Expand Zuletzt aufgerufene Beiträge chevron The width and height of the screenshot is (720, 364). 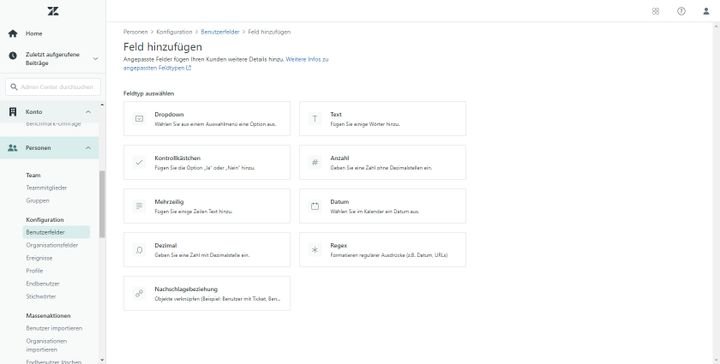point(95,59)
